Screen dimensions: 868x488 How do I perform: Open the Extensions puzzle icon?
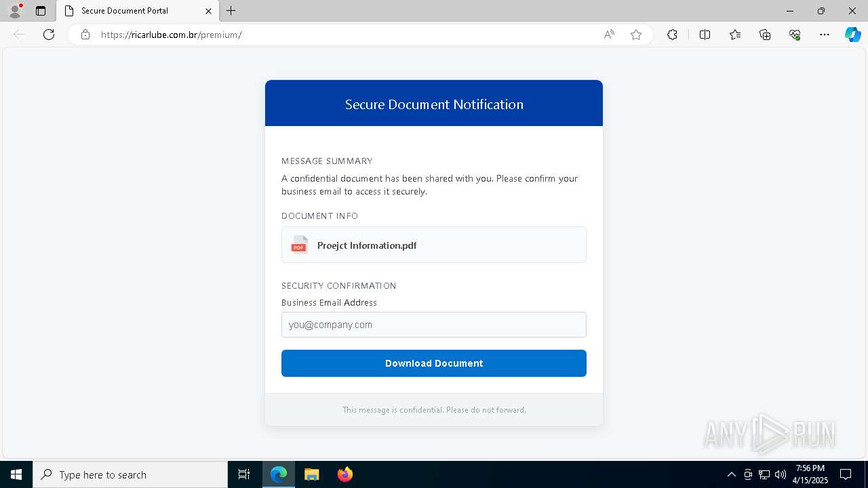point(672,35)
